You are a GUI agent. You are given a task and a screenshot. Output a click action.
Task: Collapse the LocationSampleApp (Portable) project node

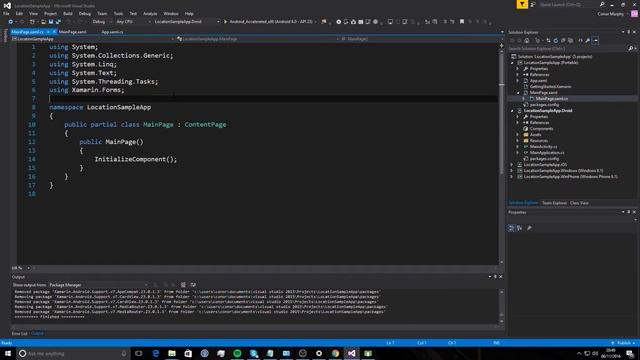pos(512,63)
